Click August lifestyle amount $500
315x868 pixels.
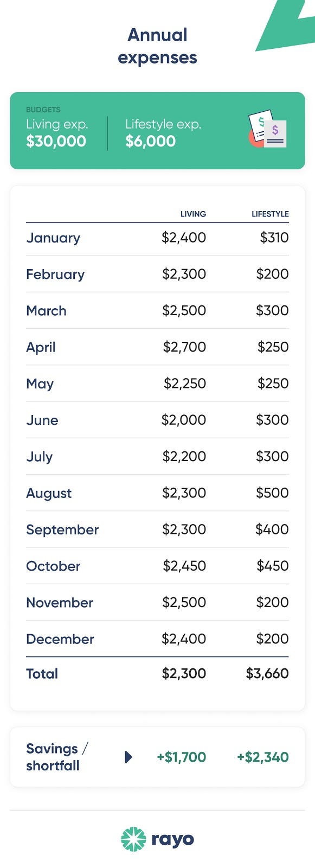(272, 493)
